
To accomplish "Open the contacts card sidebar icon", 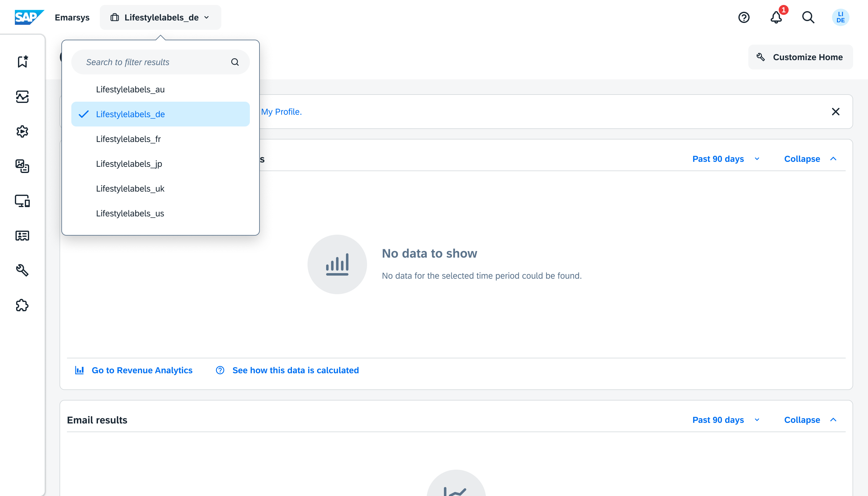I will point(23,236).
